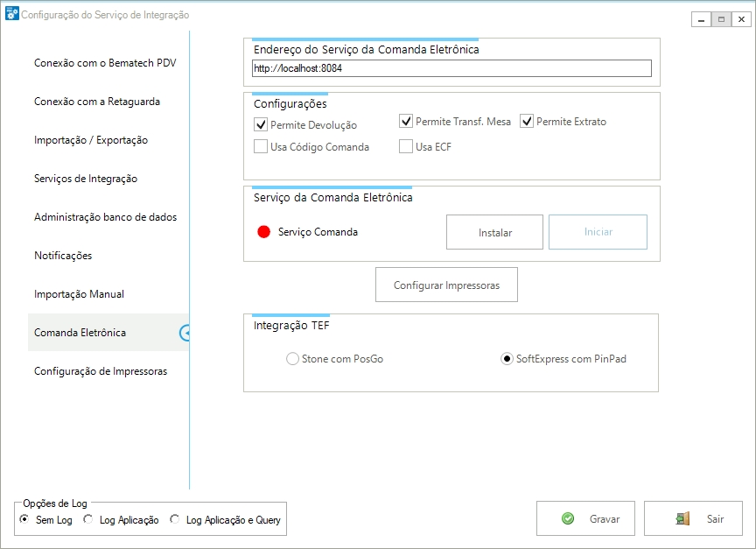Viewport: 756px width, 549px height.
Task: Open Serviços de Integração section
Action: [86, 179]
